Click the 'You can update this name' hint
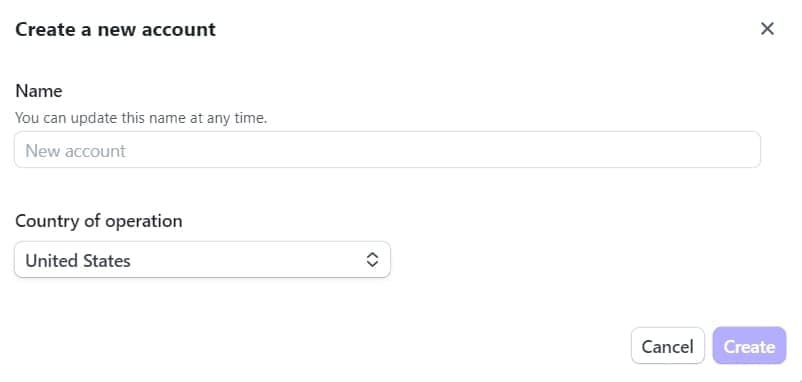Image resolution: width=802 pixels, height=382 pixels. 141,118
